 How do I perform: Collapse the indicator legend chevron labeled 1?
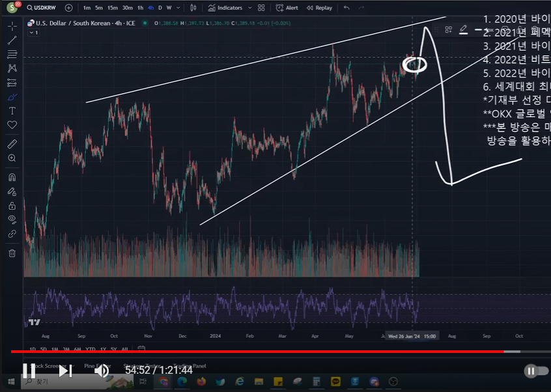(34, 33)
